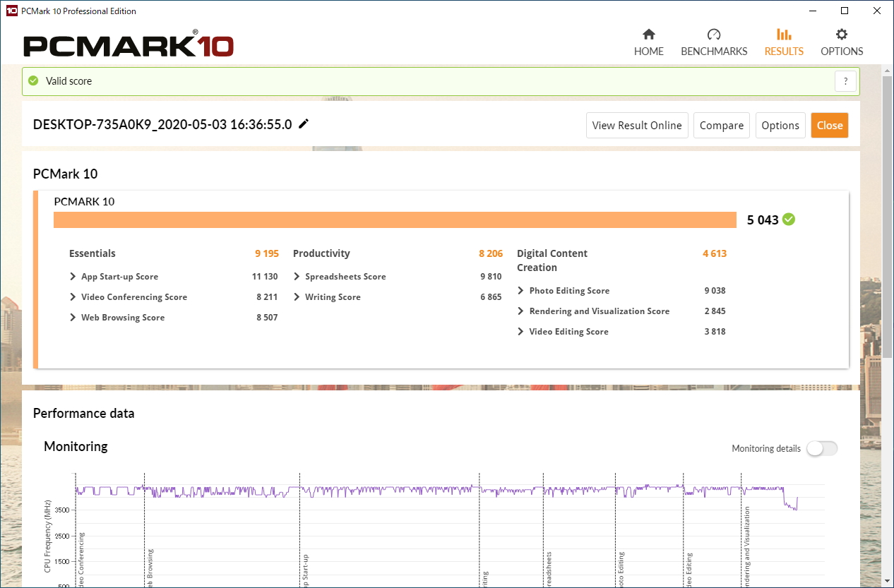This screenshot has height=588, width=894.
Task: Click the orange Close button
Action: tap(829, 126)
